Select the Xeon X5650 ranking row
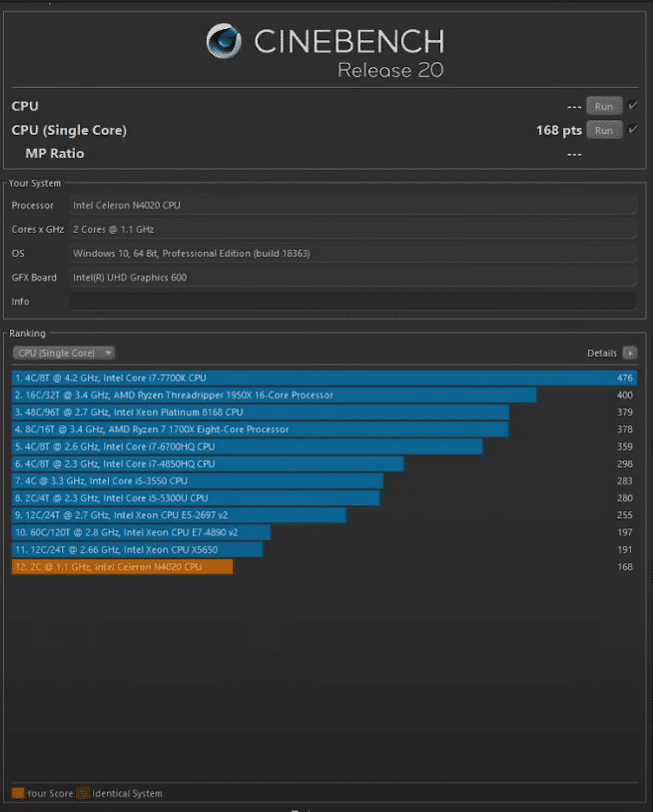Image resolution: width=653 pixels, height=812 pixels. coord(325,550)
